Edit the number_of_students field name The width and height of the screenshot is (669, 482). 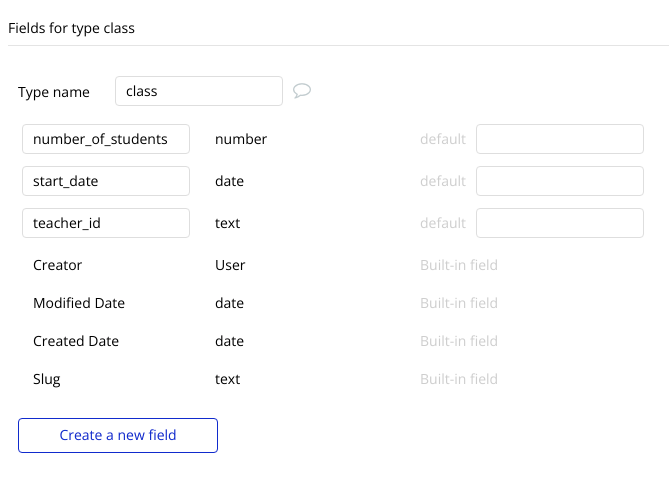106,139
